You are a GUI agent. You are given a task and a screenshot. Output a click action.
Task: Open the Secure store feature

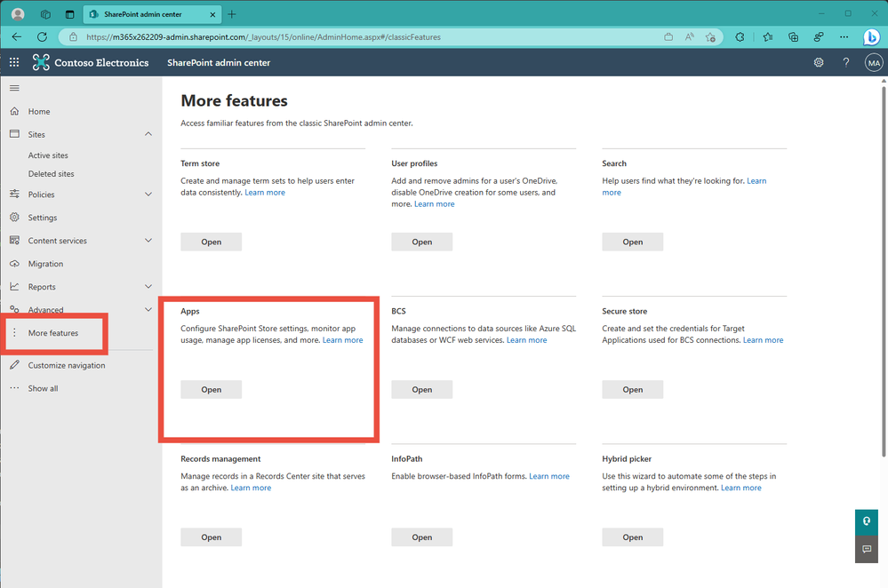tap(633, 389)
